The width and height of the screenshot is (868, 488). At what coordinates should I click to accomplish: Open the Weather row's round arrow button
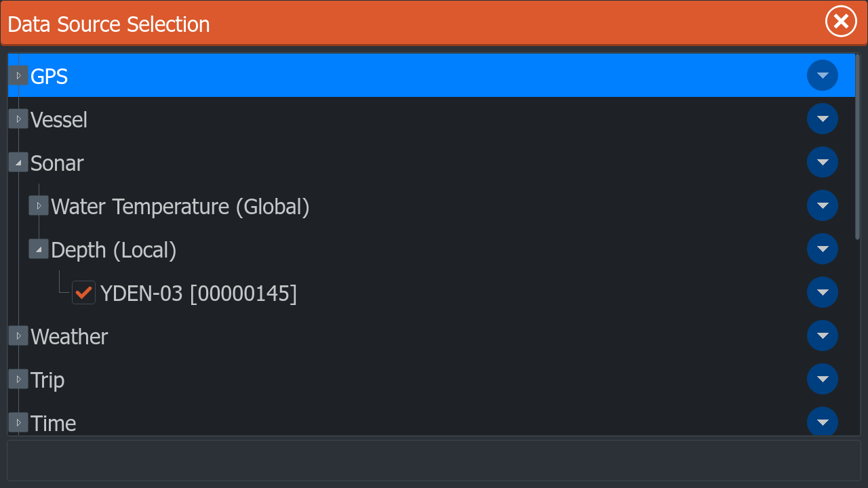click(822, 335)
